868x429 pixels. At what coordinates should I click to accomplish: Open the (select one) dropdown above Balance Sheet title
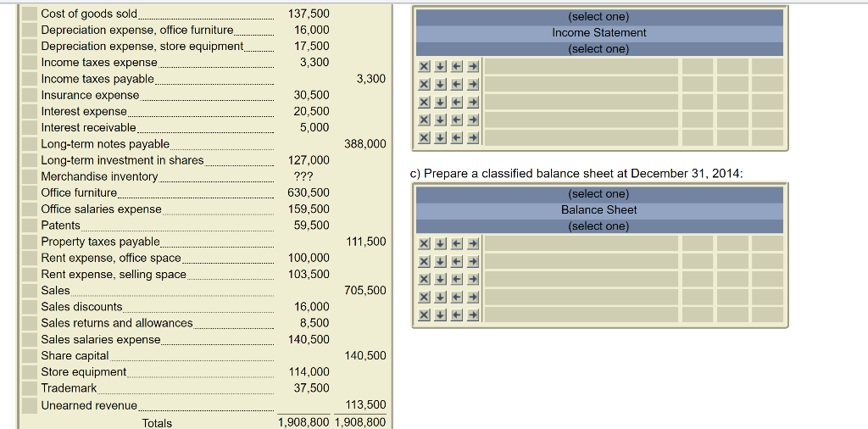pos(599,194)
